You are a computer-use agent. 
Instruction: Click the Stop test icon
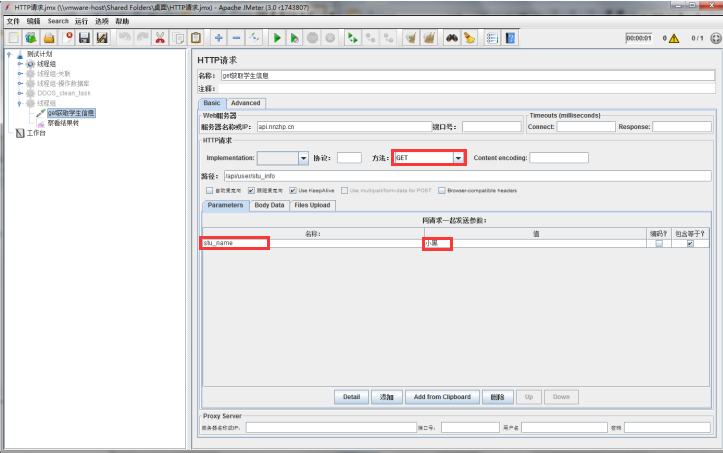pyautogui.click(x=312, y=38)
